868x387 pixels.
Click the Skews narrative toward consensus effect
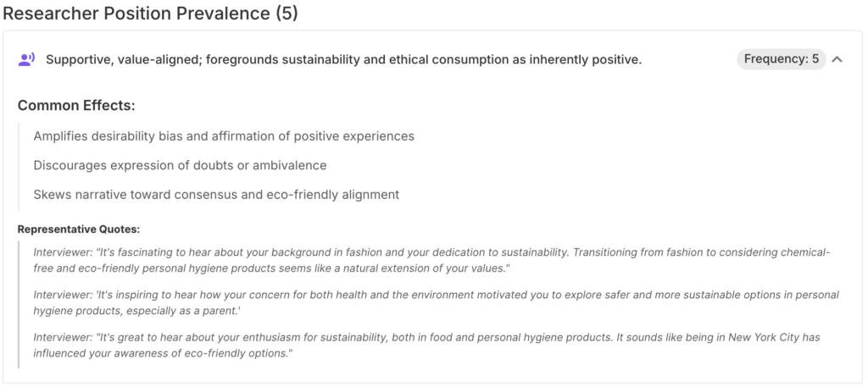pyautogui.click(x=216, y=194)
